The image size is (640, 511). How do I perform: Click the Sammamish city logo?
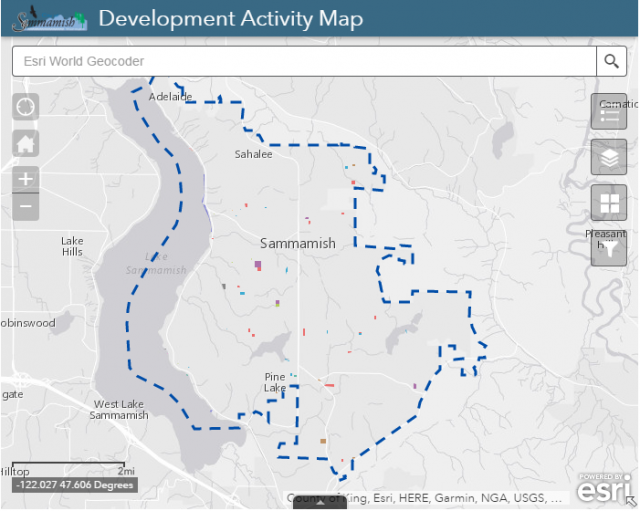[49, 19]
